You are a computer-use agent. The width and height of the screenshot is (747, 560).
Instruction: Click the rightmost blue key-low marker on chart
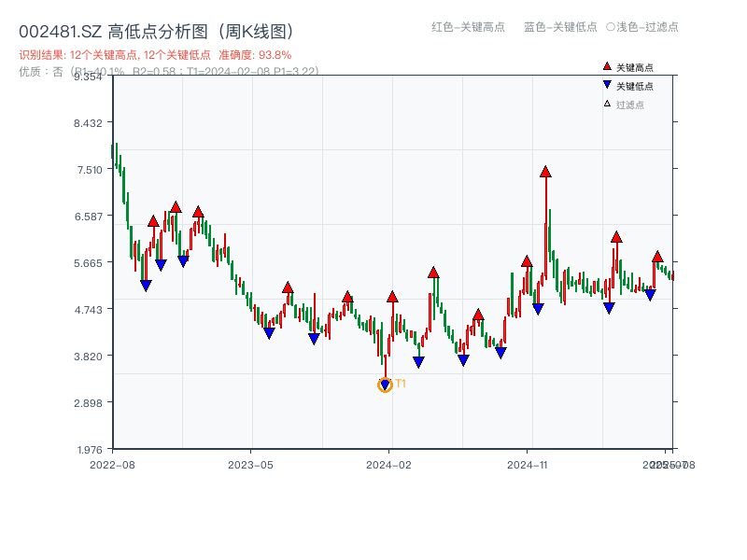click(x=650, y=295)
